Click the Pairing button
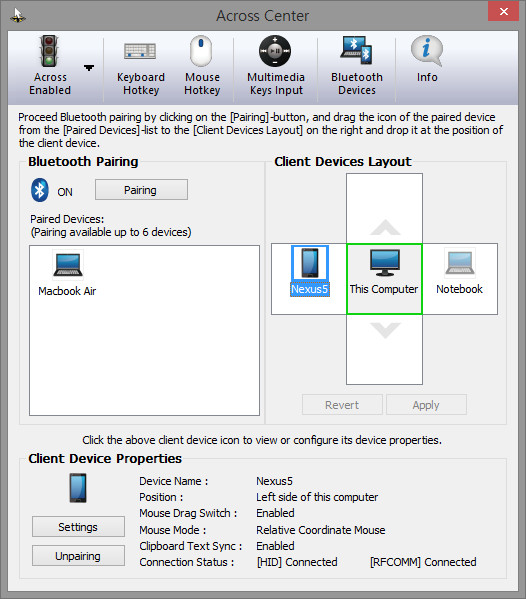 pos(141,190)
